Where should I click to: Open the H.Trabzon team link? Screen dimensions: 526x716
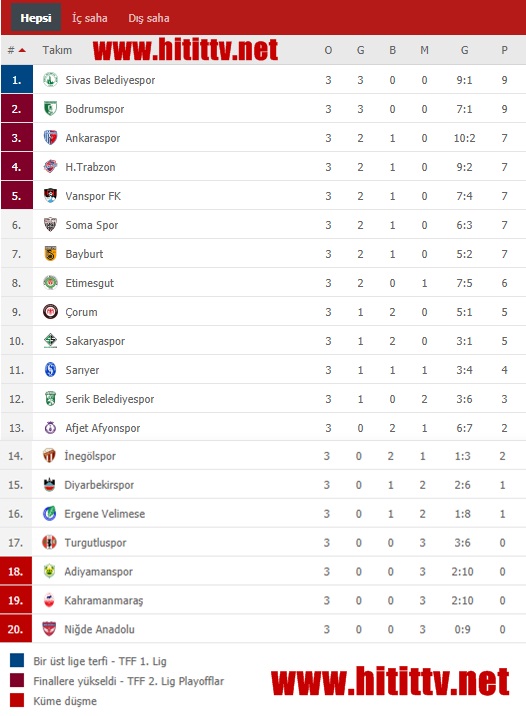point(90,167)
